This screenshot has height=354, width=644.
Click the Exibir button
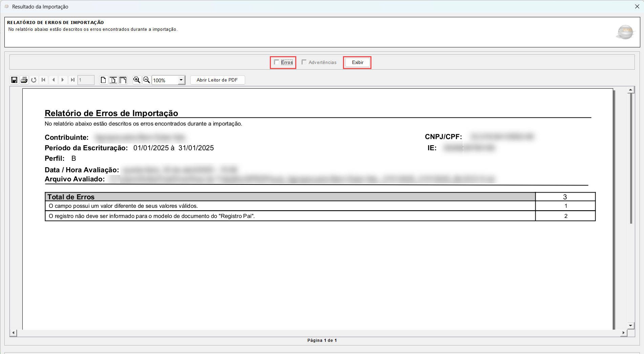tap(358, 62)
